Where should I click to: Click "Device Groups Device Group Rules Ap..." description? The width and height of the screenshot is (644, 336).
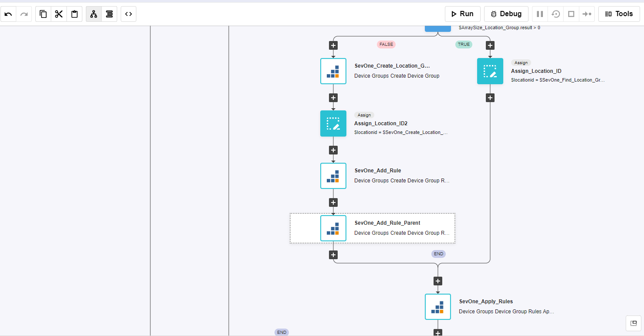click(x=506, y=312)
